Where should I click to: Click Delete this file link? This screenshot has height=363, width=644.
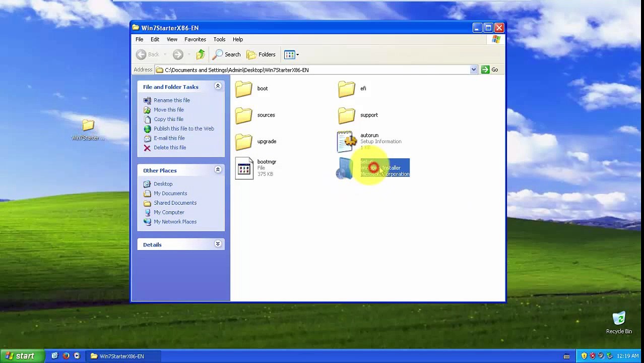tap(170, 148)
